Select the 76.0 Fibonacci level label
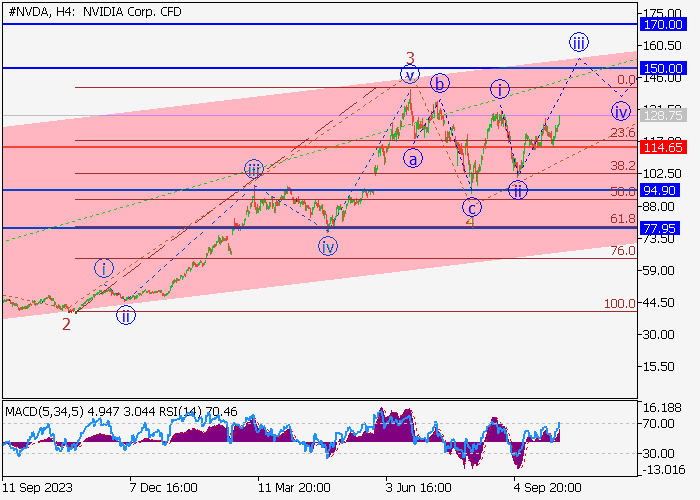 click(x=623, y=251)
